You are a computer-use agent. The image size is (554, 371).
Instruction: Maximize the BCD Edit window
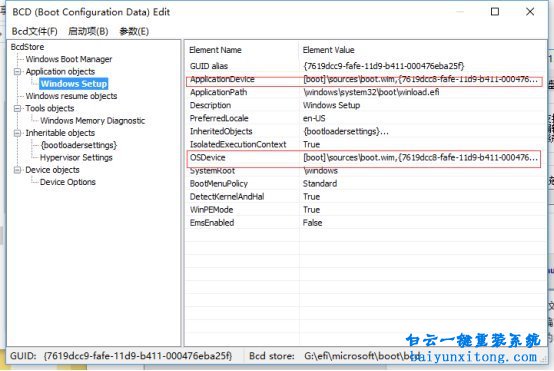pyautogui.click(x=495, y=12)
